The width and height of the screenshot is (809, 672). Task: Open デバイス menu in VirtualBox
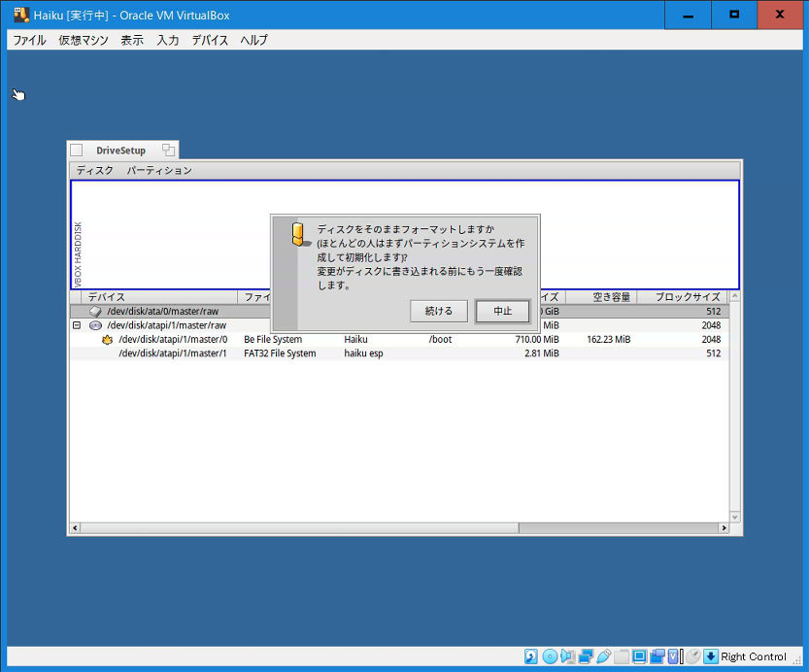tap(210, 40)
